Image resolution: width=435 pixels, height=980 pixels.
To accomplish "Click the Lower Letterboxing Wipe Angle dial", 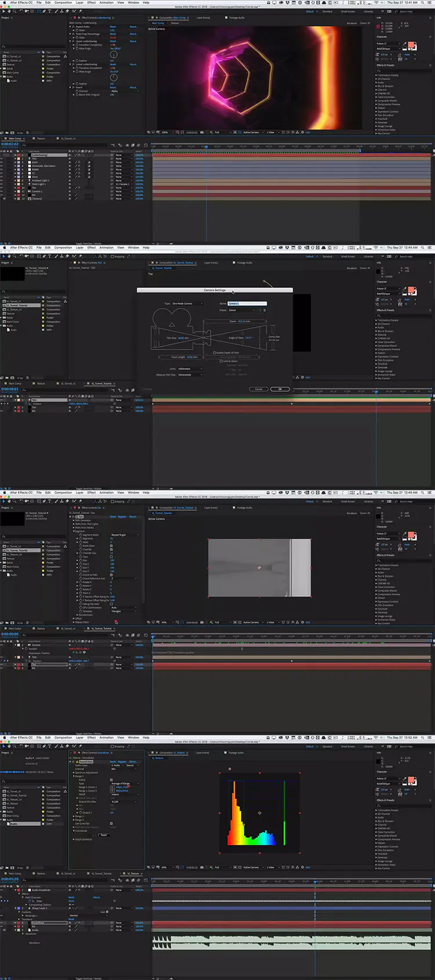I will [x=114, y=78].
